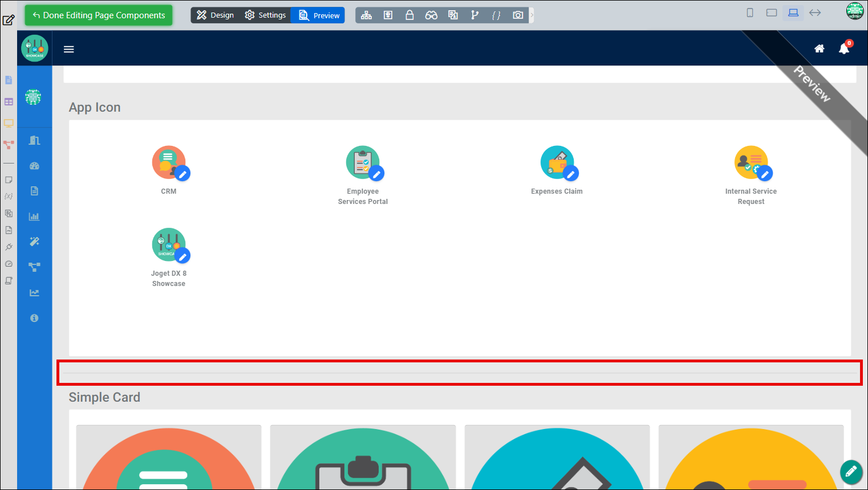868x490 pixels.
Task: Click the Simple Card section heading
Action: click(104, 397)
